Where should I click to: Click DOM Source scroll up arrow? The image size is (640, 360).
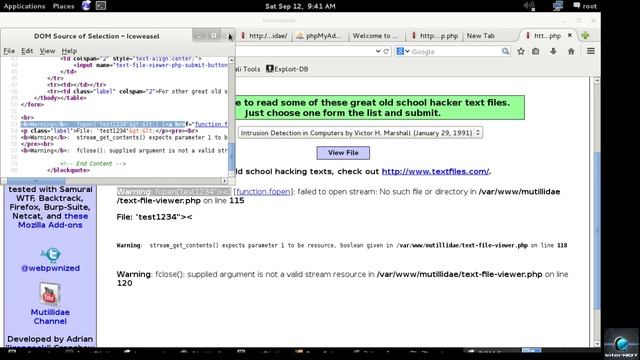pos(231,60)
